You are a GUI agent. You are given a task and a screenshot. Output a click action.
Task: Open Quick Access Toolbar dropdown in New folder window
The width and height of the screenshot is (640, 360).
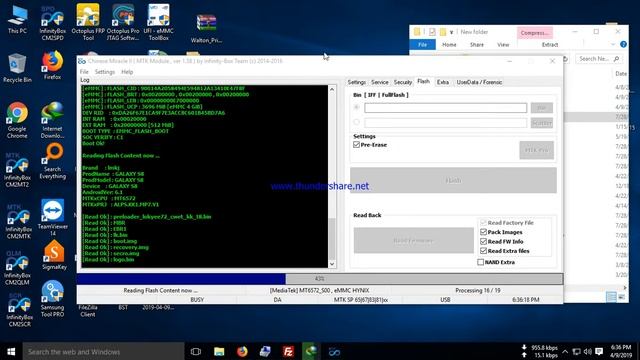[x=451, y=32]
